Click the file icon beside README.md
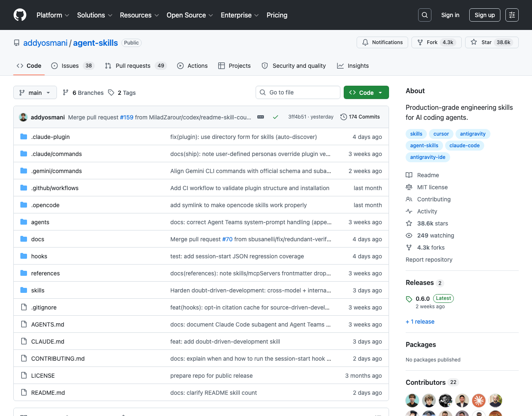Screen dimensions: 532x416 24,392
